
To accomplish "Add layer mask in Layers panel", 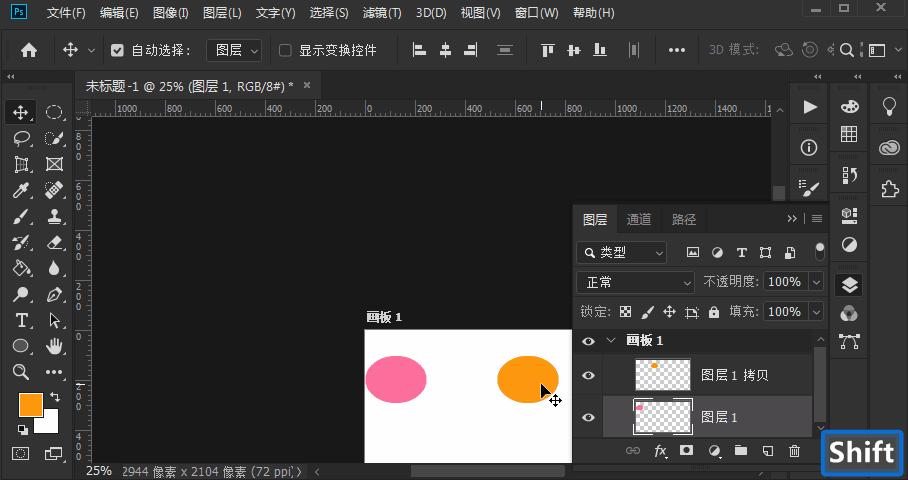I will (x=687, y=450).
